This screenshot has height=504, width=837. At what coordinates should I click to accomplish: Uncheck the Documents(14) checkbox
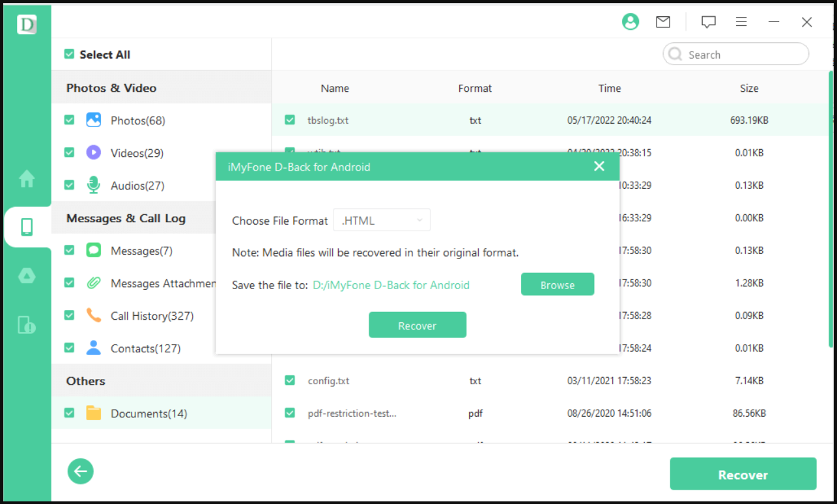click(x=69, y=413)
